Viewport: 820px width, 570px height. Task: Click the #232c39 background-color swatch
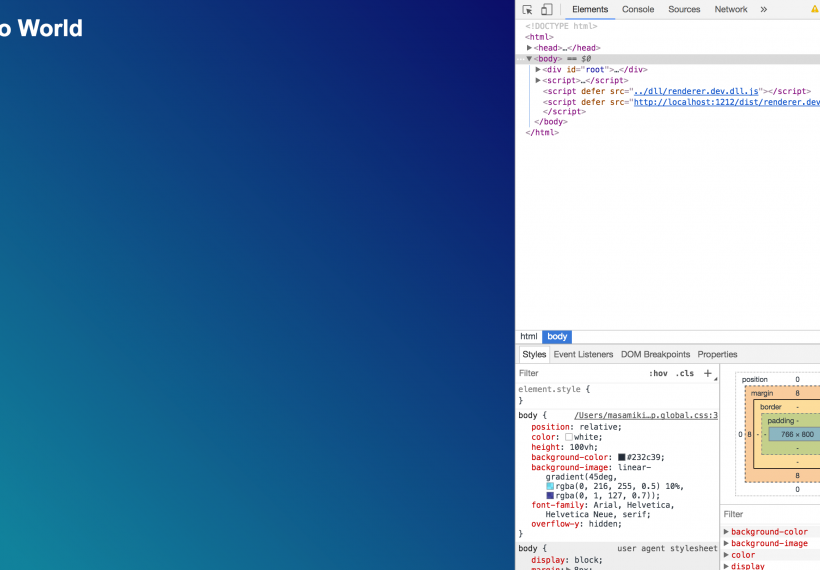621,458
